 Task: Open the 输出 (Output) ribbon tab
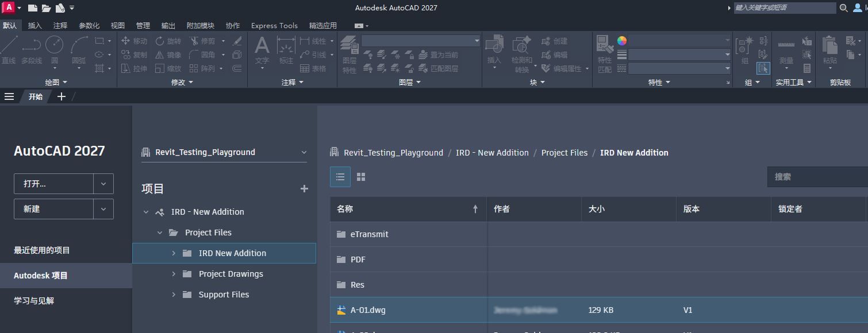pos(168,26)
